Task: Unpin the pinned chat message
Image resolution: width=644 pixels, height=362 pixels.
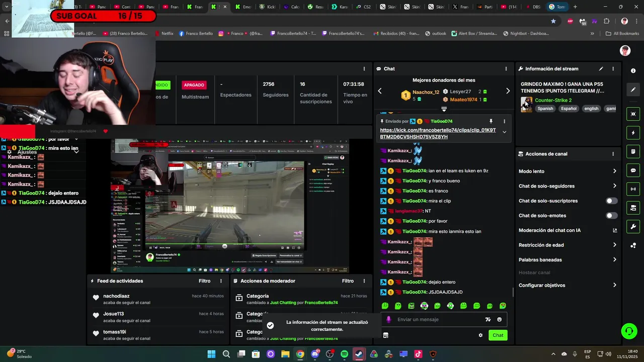Action: pyautogui.click(x=491, y=121)
